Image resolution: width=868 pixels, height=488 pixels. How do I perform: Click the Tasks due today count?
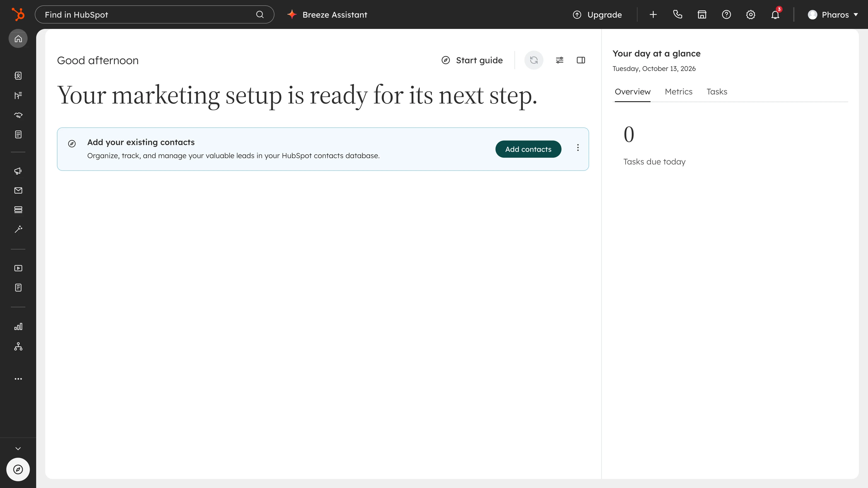[629, 134]
